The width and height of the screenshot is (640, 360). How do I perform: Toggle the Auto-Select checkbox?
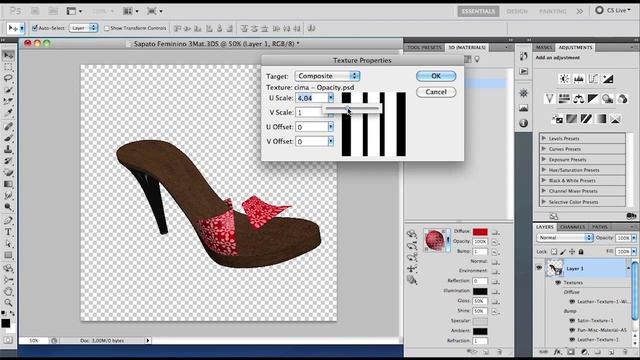tap(35, 28)
